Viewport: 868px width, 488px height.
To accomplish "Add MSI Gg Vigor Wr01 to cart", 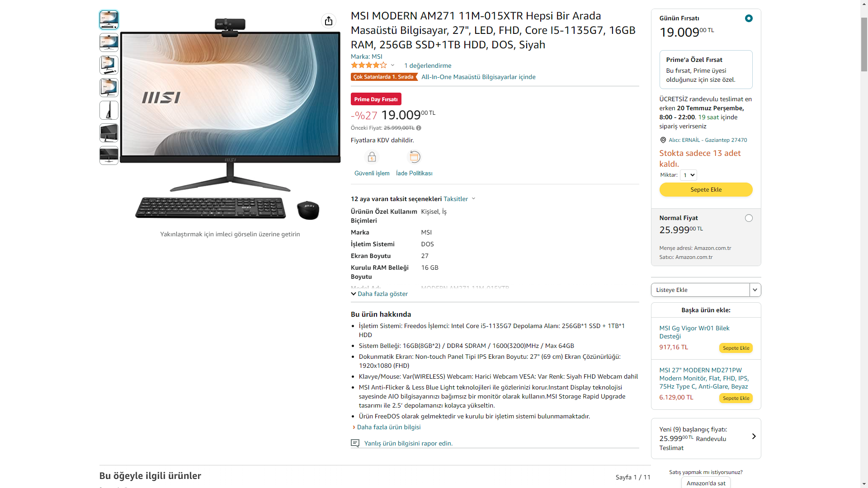I will (x=736, y=348).
